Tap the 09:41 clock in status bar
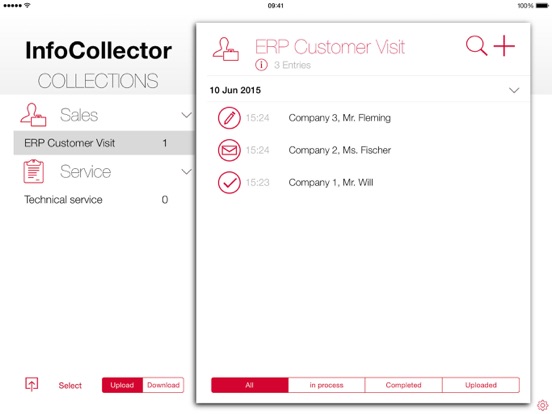552x414 pixels. [276, 6]
